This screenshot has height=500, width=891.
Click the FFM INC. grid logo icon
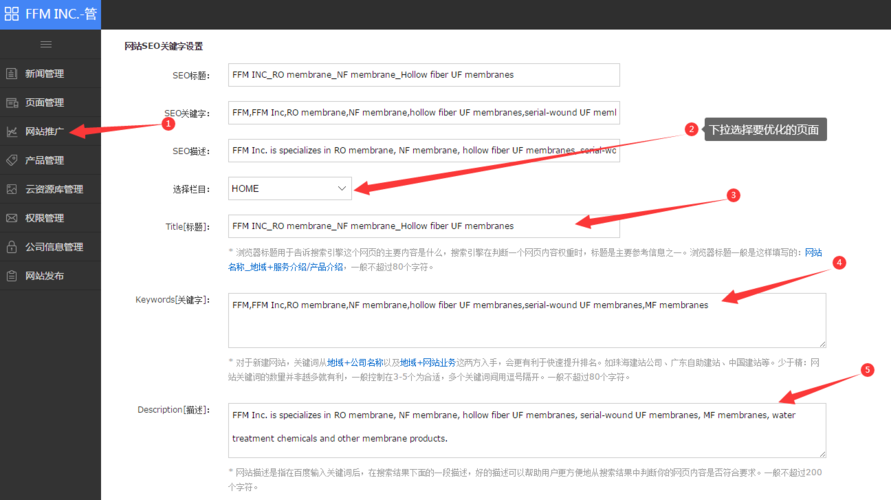(x=11, y=14)
